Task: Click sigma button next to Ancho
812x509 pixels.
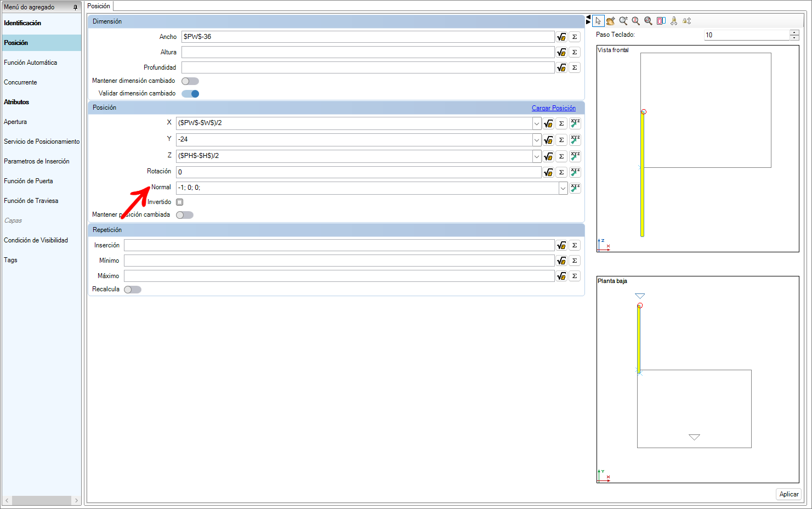Action: click(x=575, y=37)
